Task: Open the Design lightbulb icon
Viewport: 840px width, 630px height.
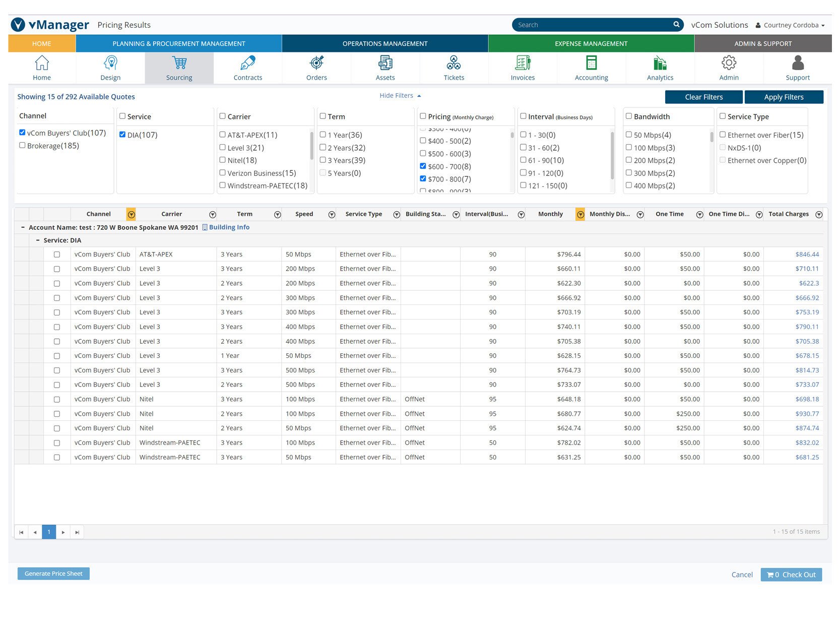Action: [x=110, y=63]
